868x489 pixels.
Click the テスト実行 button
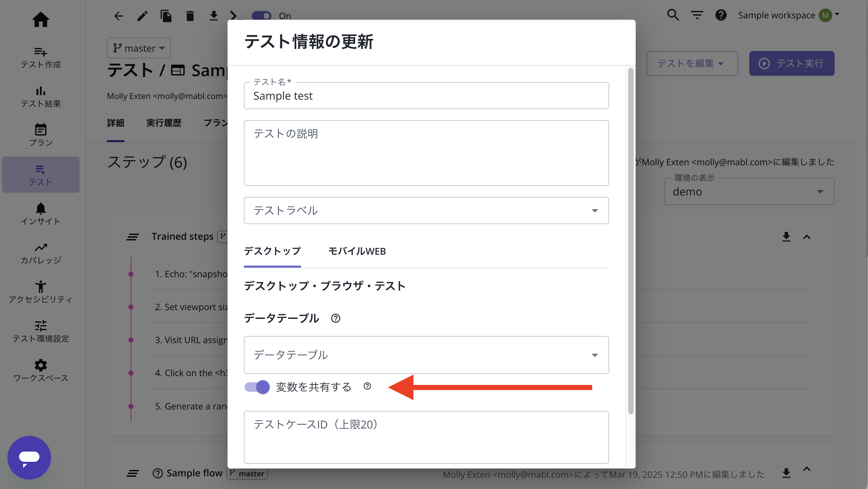click(791, 63)
